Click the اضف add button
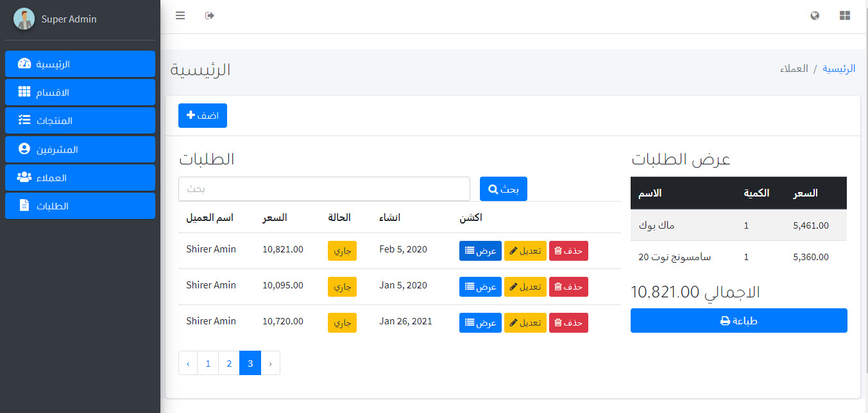 [x=202, y=115]
